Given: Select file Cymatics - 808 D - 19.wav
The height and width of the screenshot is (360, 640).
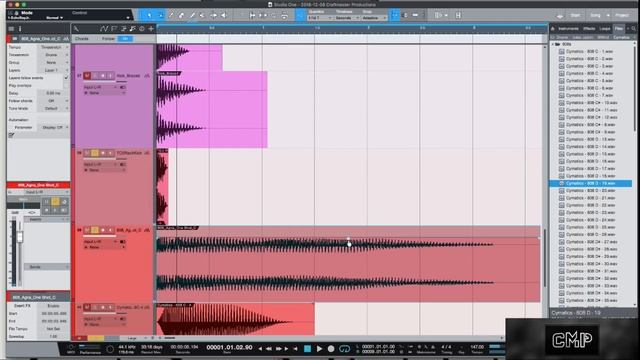Looking at the screenshot, I should click(x=591, y=183).
